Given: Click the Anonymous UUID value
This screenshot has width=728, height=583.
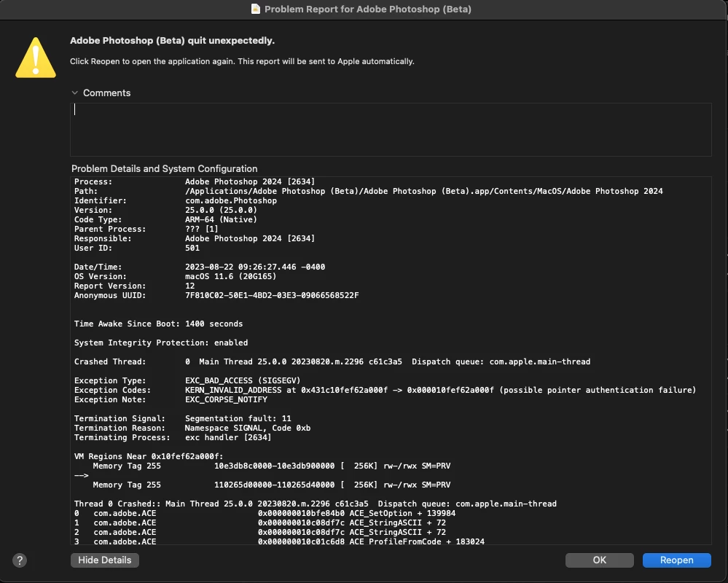Looking at the screenshot, I should [x=272, y=295].
